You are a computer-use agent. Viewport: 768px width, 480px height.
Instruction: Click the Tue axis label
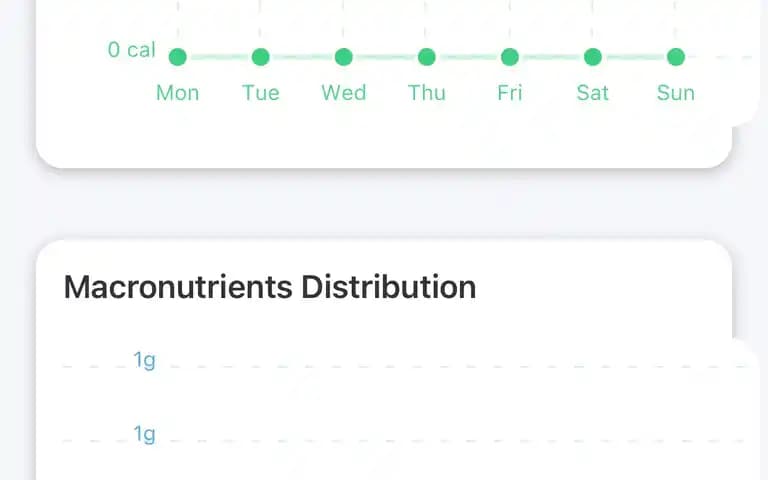pyautogui.click(x=261, y=93)
